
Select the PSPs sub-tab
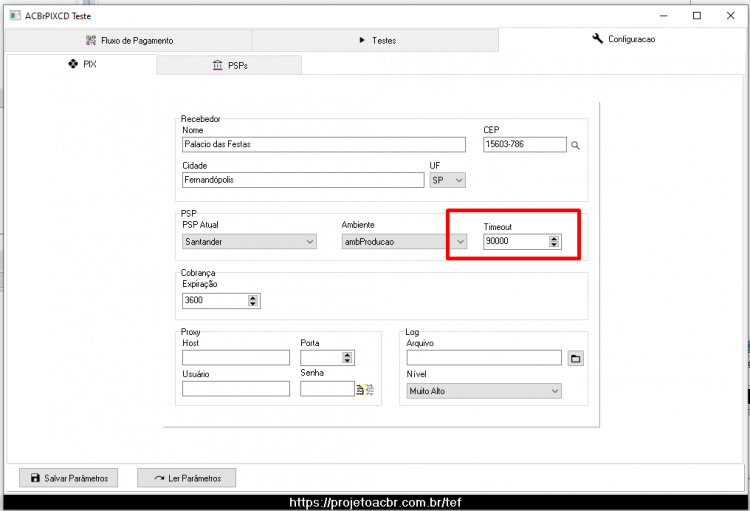229,66
